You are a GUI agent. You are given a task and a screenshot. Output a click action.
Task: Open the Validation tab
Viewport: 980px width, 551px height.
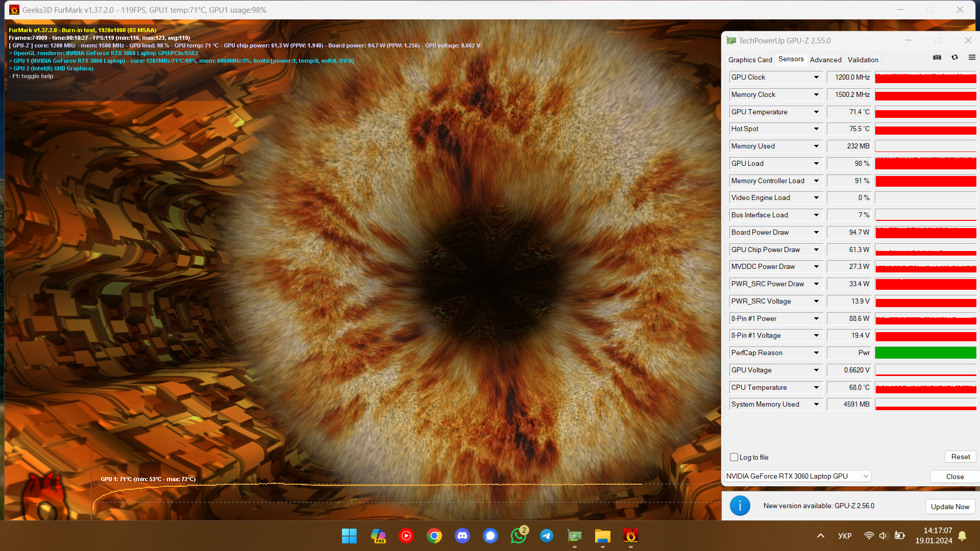(x=863, y=60)
